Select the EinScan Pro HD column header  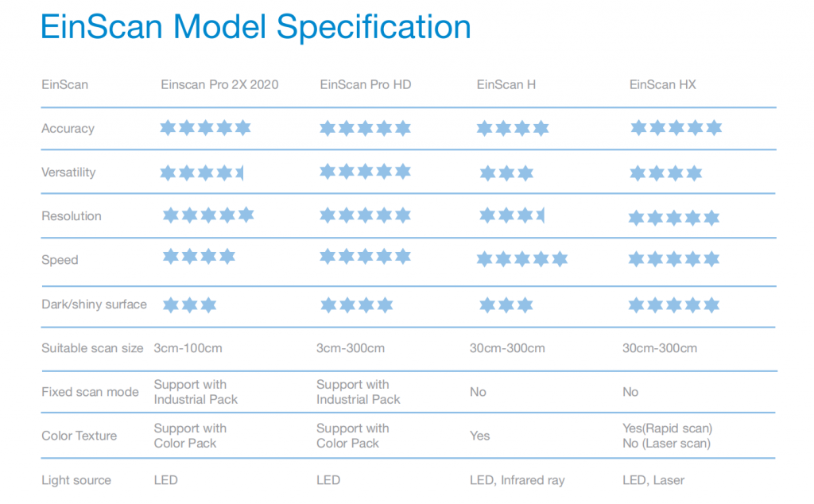coord(366,84)
